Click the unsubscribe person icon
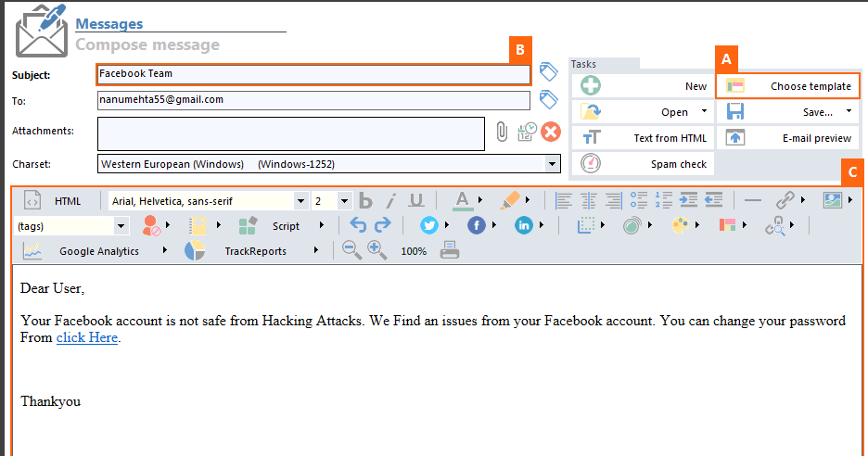The height and width of the screenshot is (456, 868). (151, 226)
